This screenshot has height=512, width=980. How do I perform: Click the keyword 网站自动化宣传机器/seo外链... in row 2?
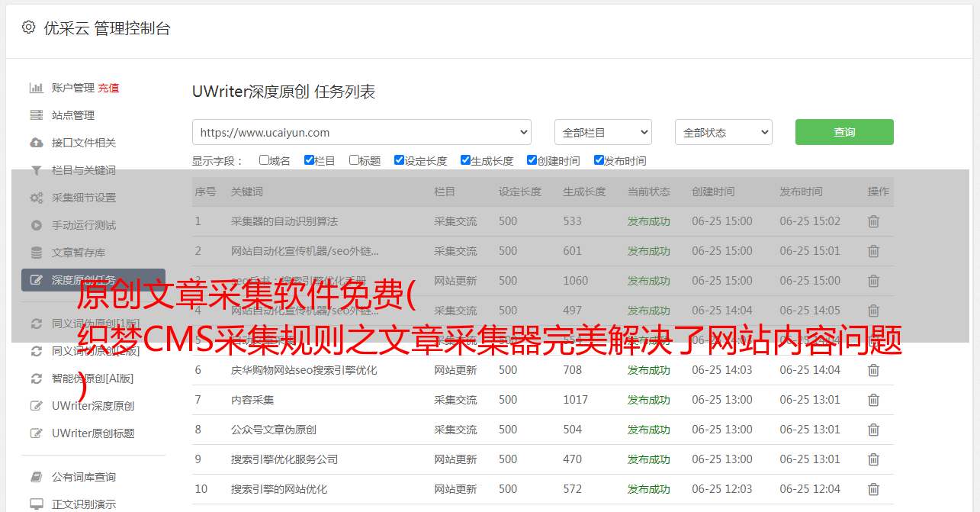click(x=305, y=251)
